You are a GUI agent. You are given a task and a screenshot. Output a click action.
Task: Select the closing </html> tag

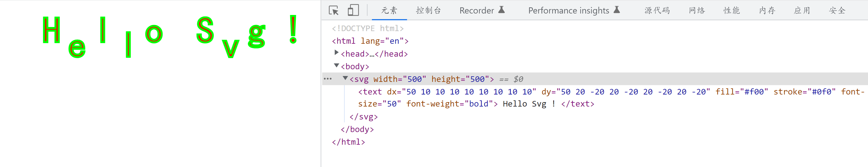348,142
